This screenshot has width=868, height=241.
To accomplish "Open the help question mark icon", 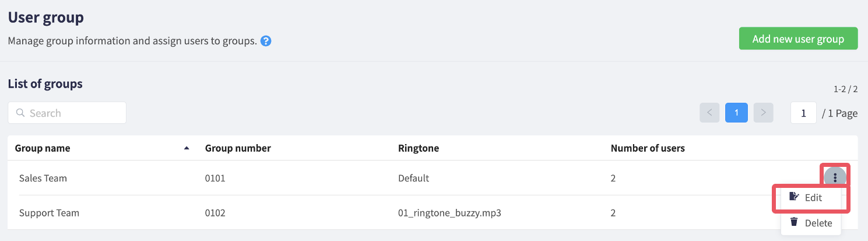I will (x=266, y=41).
